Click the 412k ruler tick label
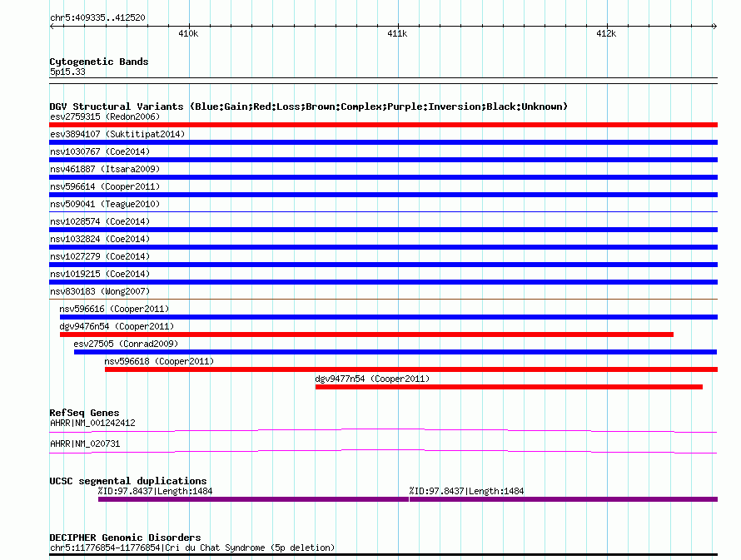The width and height of the screenshot is (741, 560). 606,33
